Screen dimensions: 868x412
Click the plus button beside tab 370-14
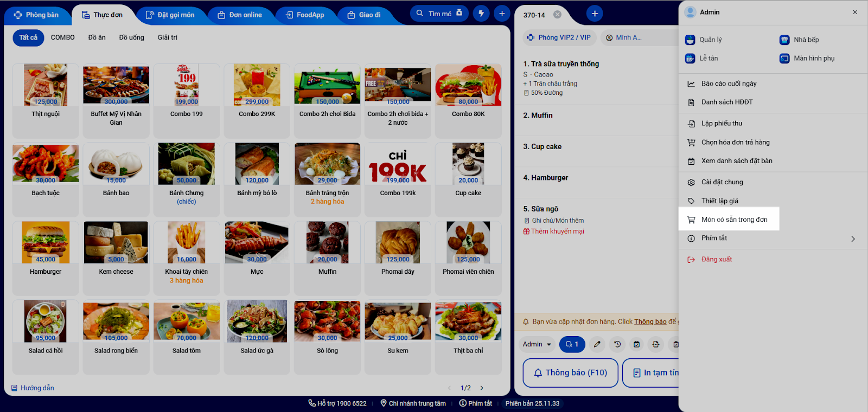(x=595, y=14)
